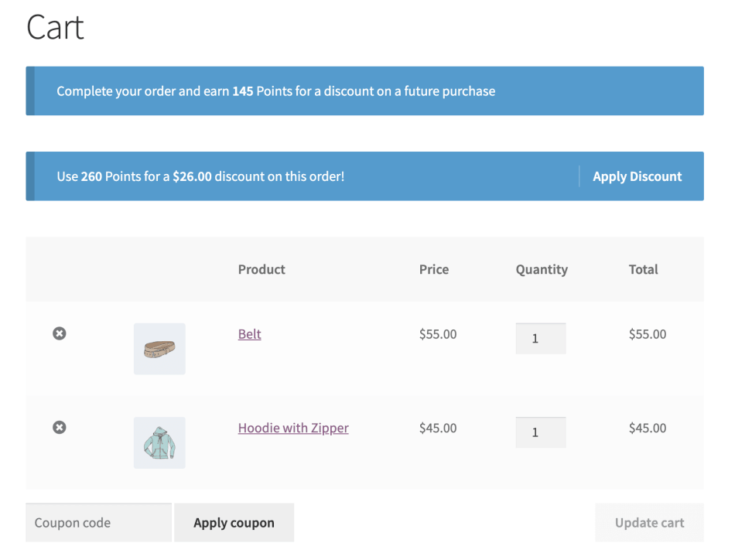Viewport: 735px width, 560px height.
Task: Open the Hoodie with Zipper thumbnail
Action: click(159, 442)
